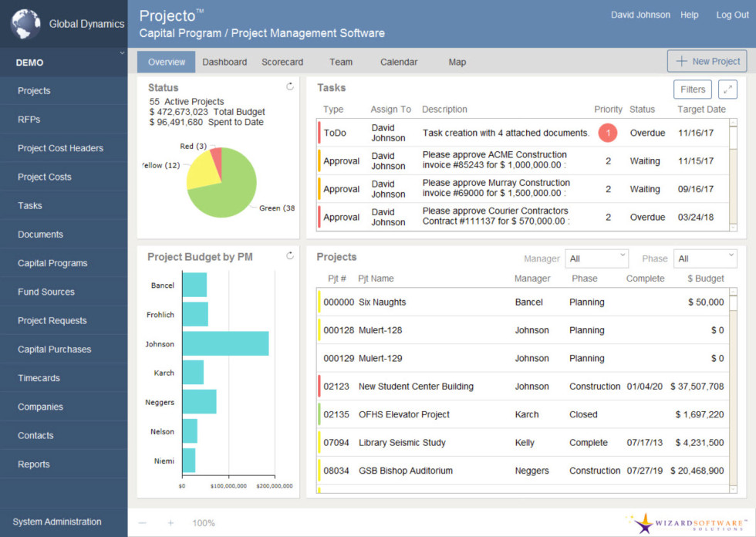The height and width of the screenshot is (537, 756).
Task: Click the Wizard Software star logo
Action: 644,525
